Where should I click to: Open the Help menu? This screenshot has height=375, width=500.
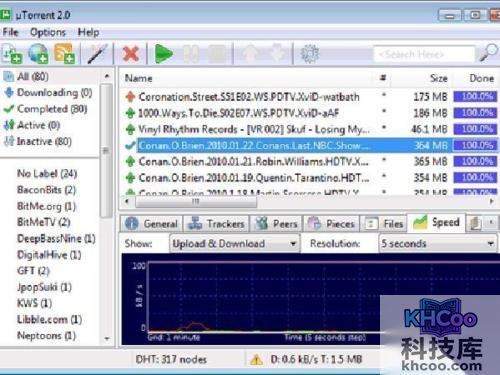pyautogui.click(x=88, y=32)
